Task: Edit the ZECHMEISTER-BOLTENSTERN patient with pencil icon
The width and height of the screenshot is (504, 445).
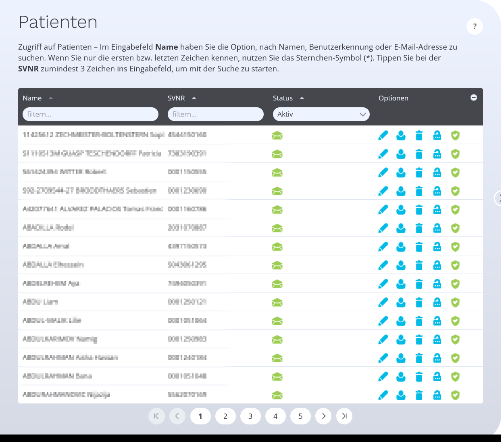Action: click(x=383, y=136)
